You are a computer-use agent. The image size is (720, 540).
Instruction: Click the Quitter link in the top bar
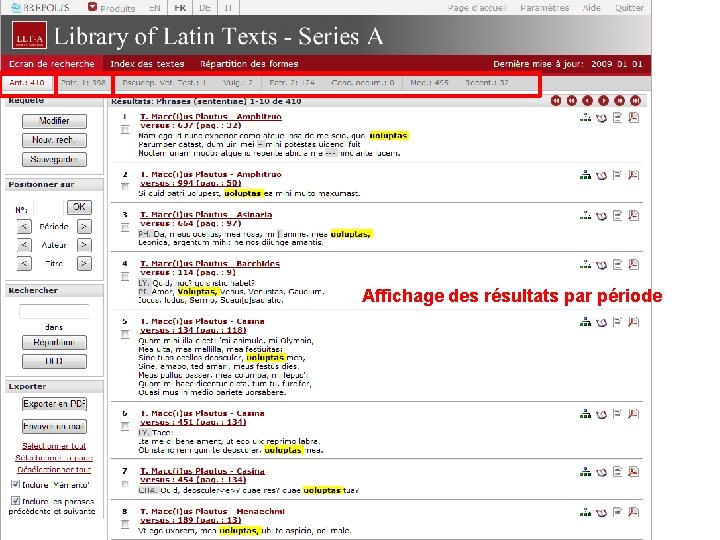pos(629,8)
